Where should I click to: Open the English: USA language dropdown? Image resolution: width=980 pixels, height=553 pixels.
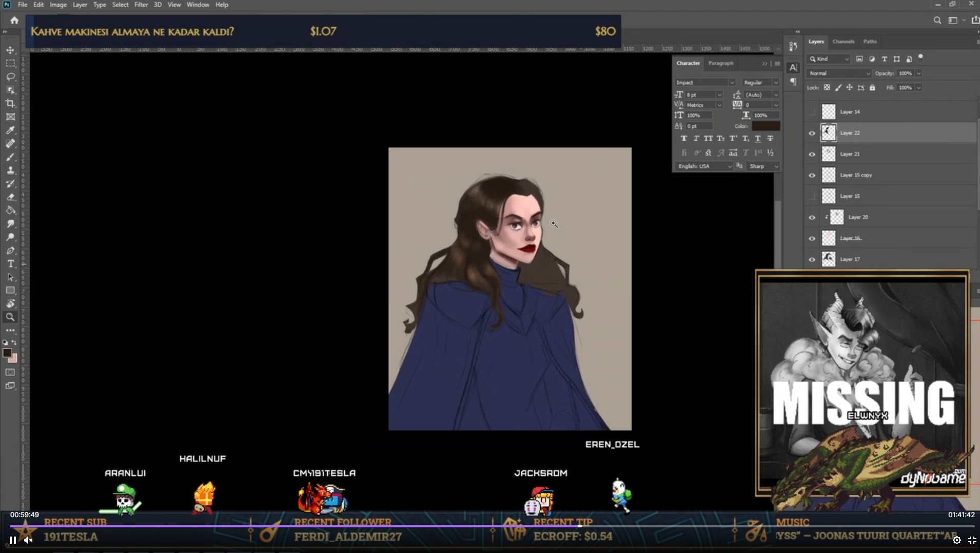tap(704, 166)
